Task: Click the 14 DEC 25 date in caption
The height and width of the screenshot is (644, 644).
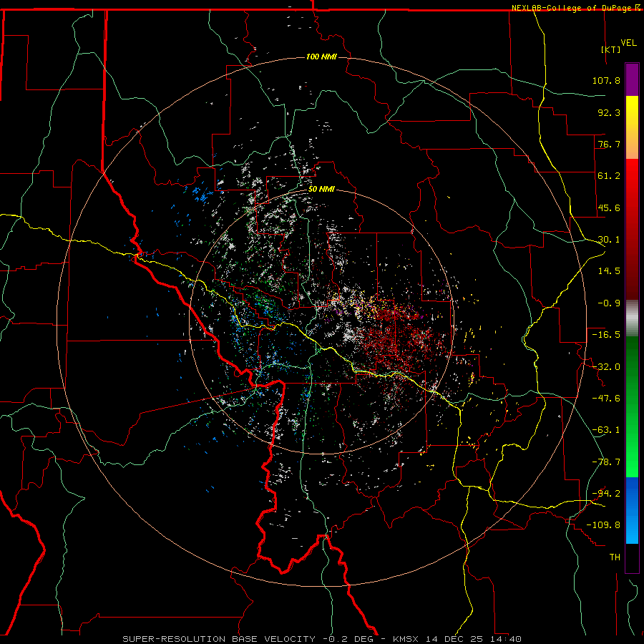Action: 455,639
